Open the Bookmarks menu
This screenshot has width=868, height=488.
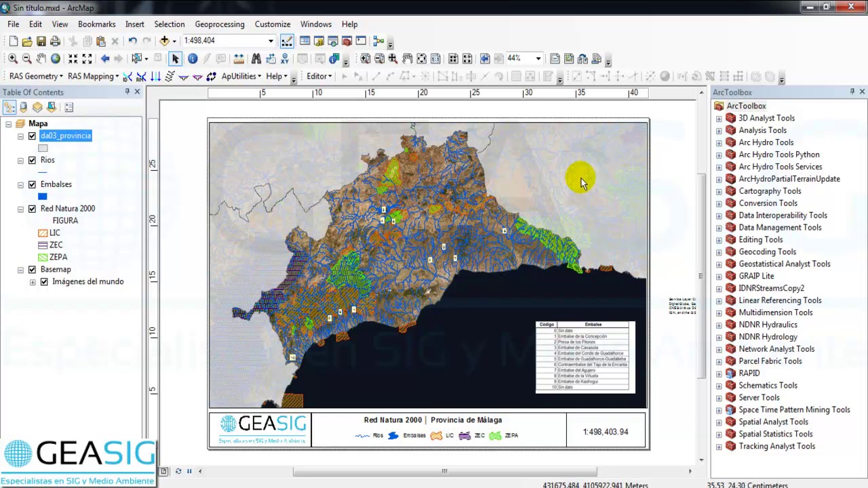click(x=96, y=24)
